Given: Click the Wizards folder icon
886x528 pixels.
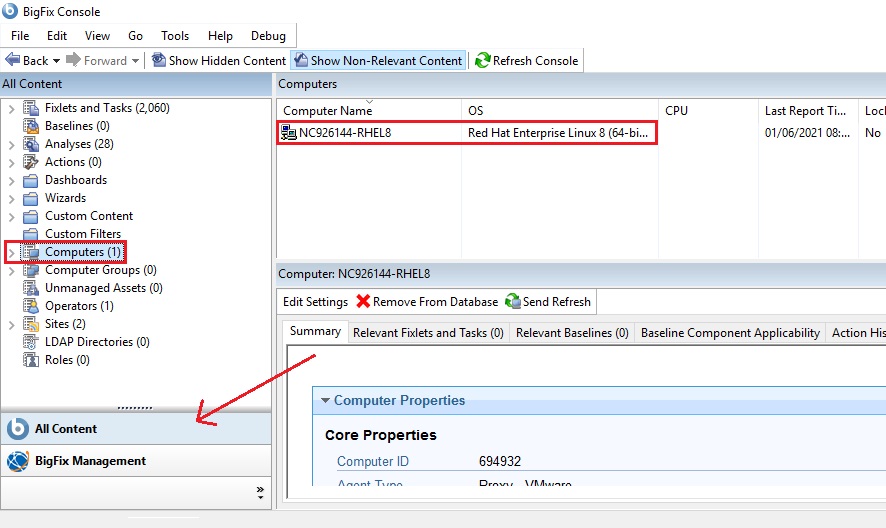Looking at the screenshot, I should pos(31,198).
